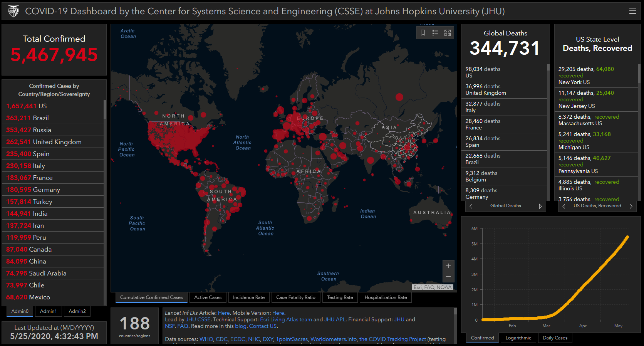
Task: Switch map to Active Cases tab
Action: (208, 297)
